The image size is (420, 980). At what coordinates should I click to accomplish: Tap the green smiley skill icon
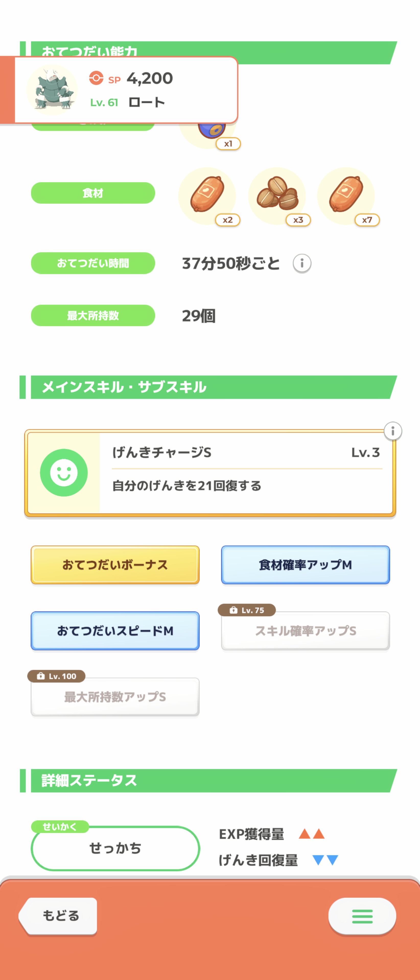[x=64, y=472]
